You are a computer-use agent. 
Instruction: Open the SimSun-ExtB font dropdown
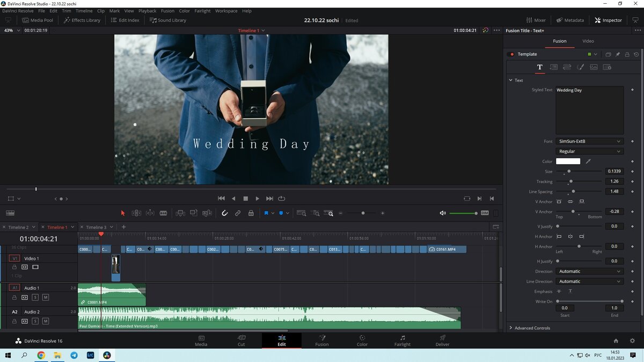click(589, 142)
